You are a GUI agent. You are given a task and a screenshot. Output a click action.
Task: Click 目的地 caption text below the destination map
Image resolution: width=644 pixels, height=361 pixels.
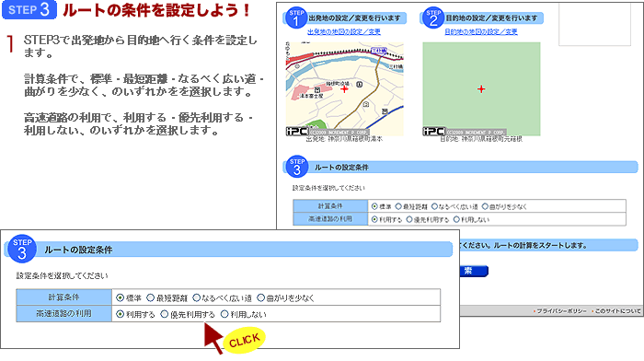pyautogui.click(x=481, y=139)
